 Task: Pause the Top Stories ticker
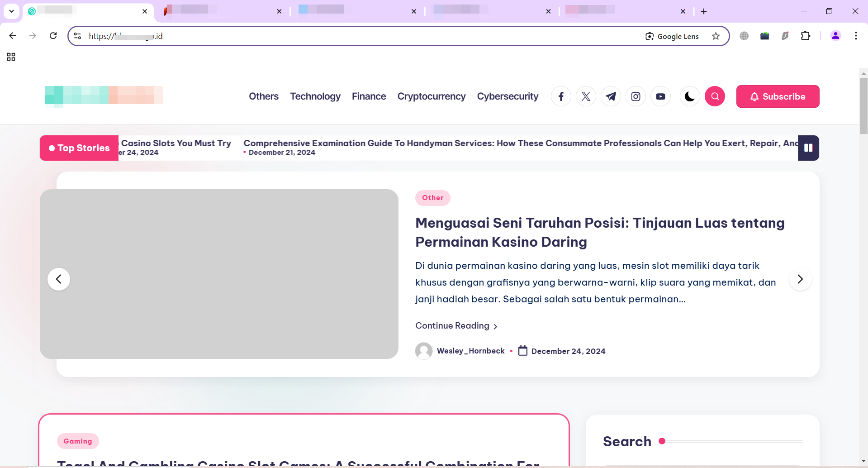click(808, 148)
